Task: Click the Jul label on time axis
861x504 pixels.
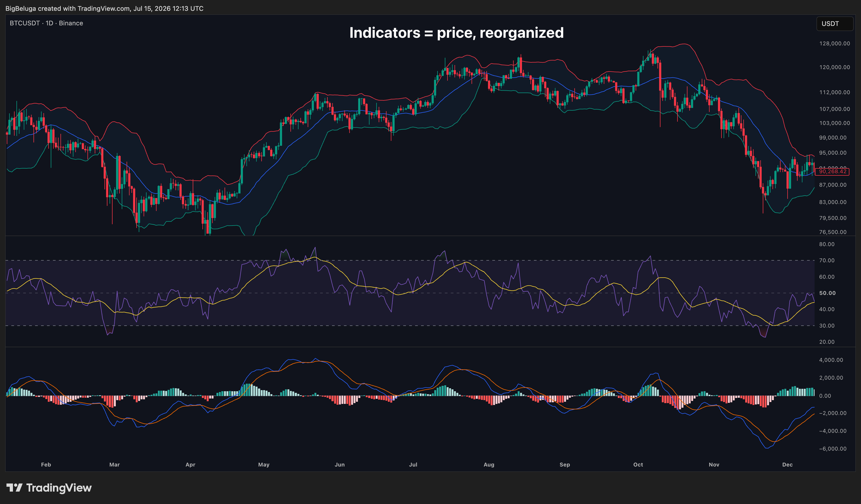Action: [413, 465]
